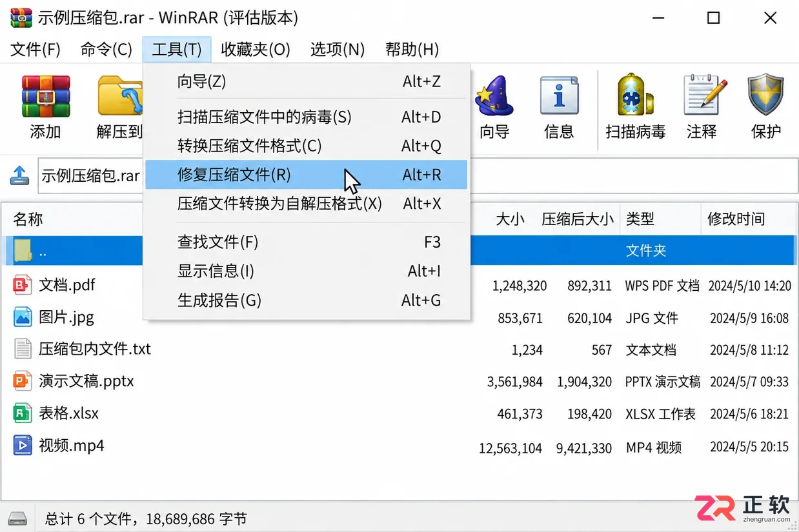Select the 视频.mp4 file name

coord(72,445)
